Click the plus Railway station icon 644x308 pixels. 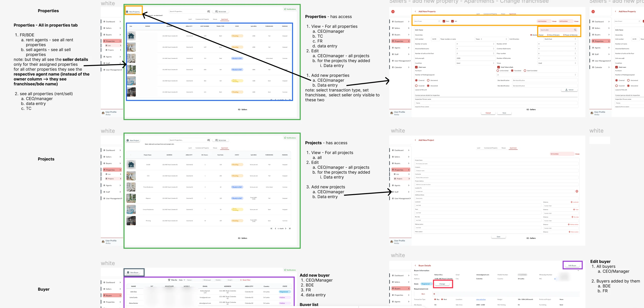pos(569,225)
